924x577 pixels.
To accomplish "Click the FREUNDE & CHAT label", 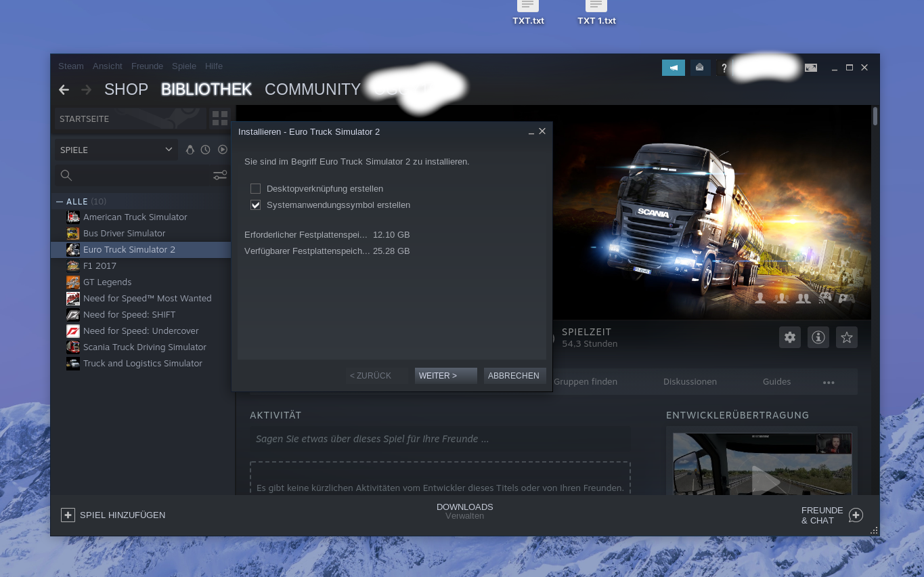I will point(822,515).
